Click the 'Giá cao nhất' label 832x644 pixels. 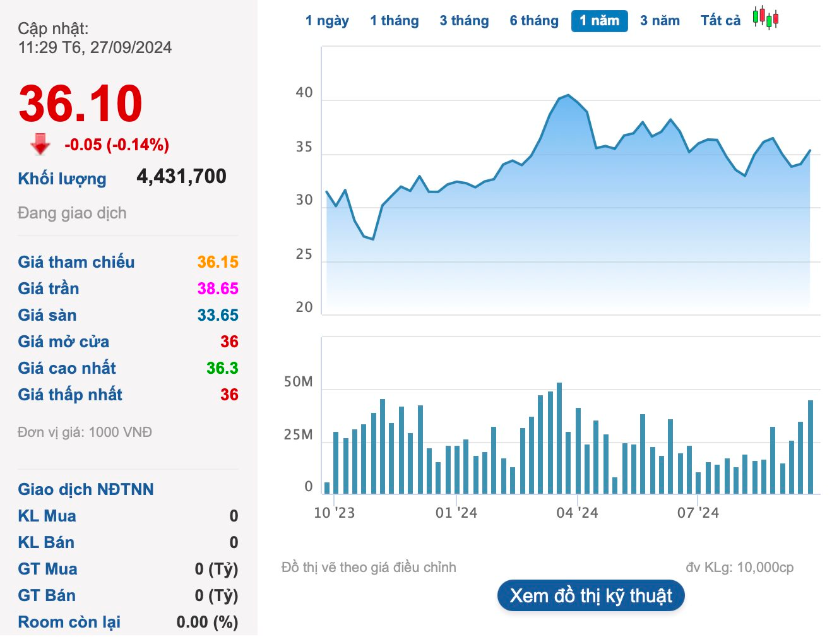(x=67, y=368)
